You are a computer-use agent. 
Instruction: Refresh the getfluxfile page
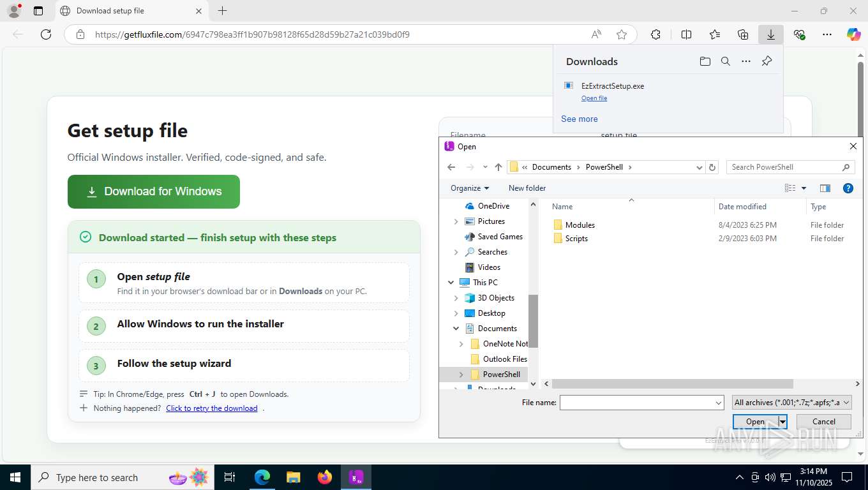point(46,34)
